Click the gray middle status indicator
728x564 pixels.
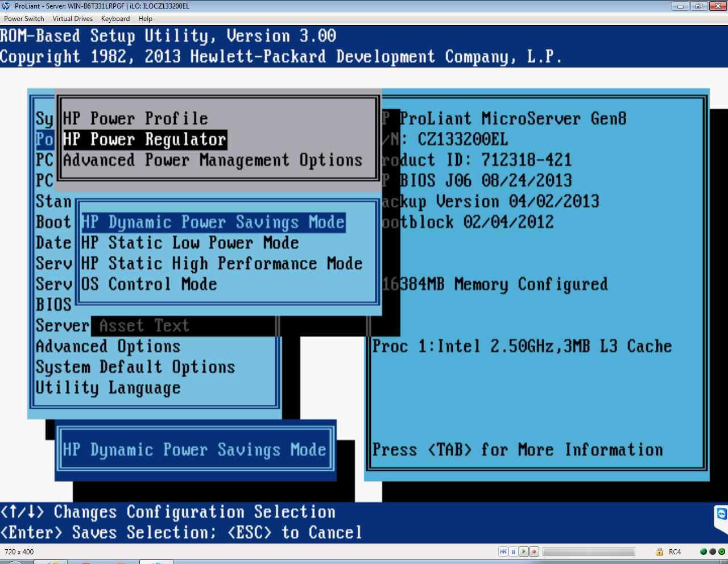pos(713,551)
